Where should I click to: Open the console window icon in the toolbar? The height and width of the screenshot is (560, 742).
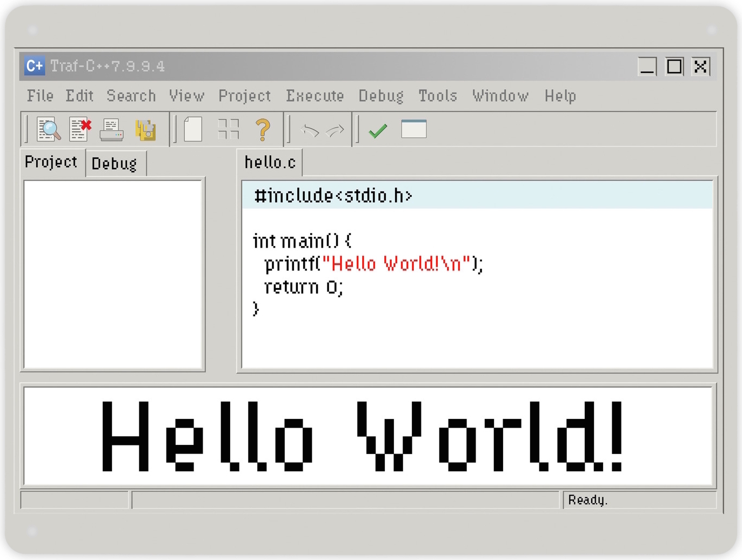413,129
